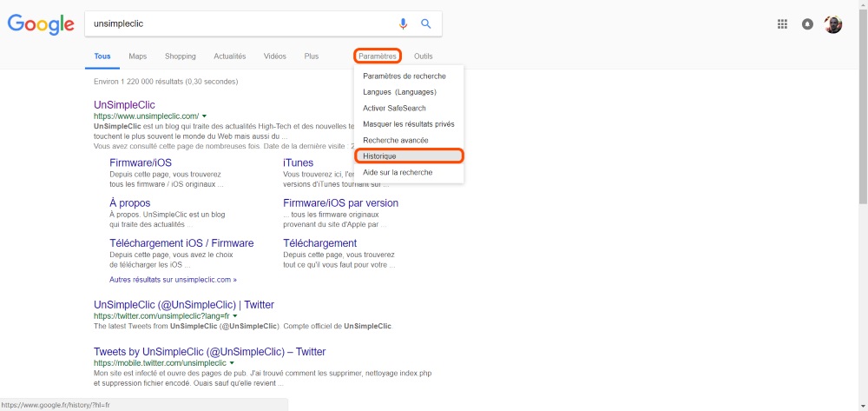Open the notifications bell

click(x=807, y=24)
